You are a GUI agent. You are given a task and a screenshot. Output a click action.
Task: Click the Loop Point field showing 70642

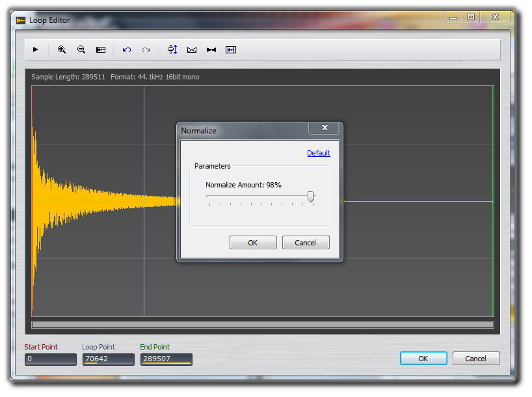coord(108,359)
